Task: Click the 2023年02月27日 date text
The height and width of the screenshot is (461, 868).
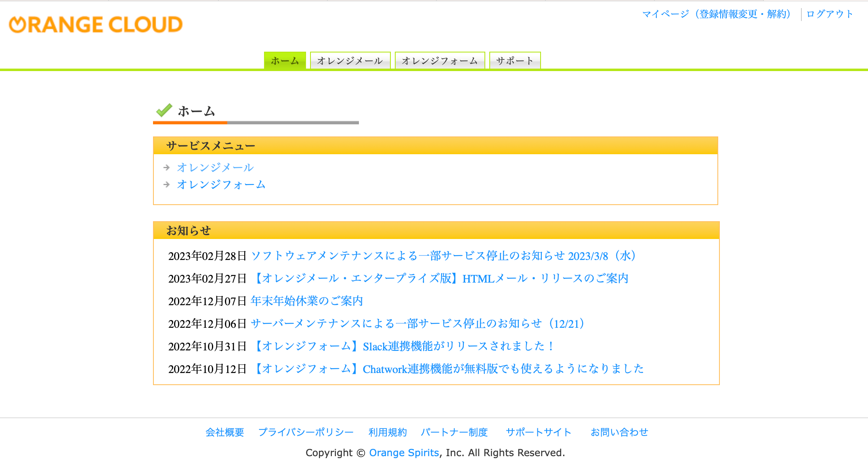Action: (x=208, y=279)
